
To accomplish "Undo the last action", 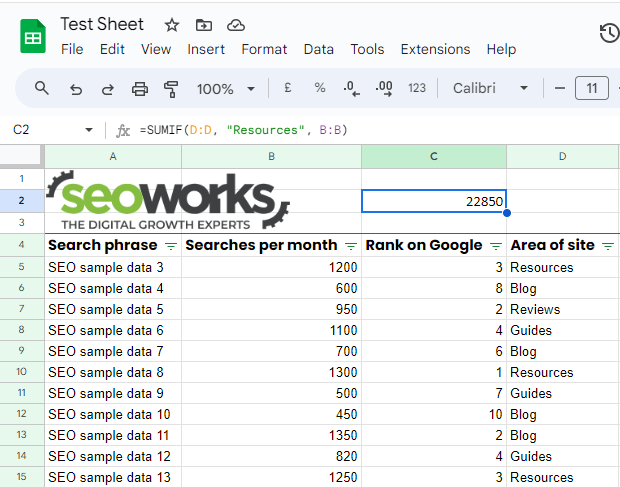I will [76, 89].
